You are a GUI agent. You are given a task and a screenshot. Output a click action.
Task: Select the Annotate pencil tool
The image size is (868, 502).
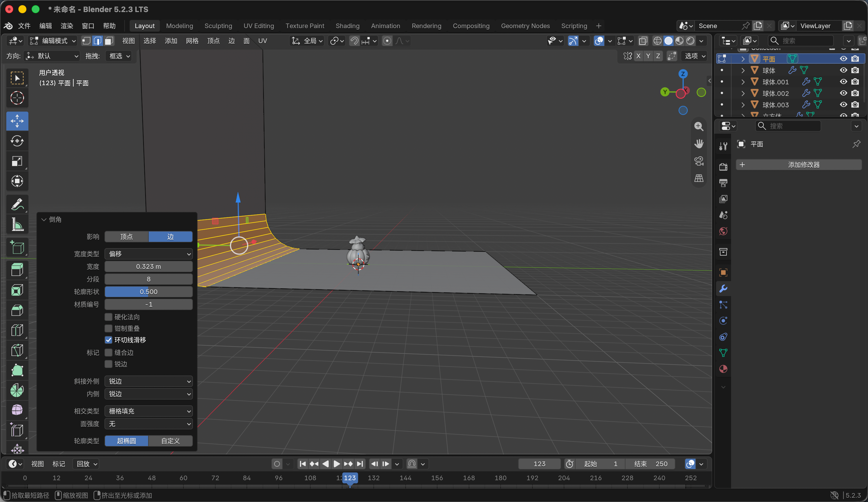tap(17, 204)
